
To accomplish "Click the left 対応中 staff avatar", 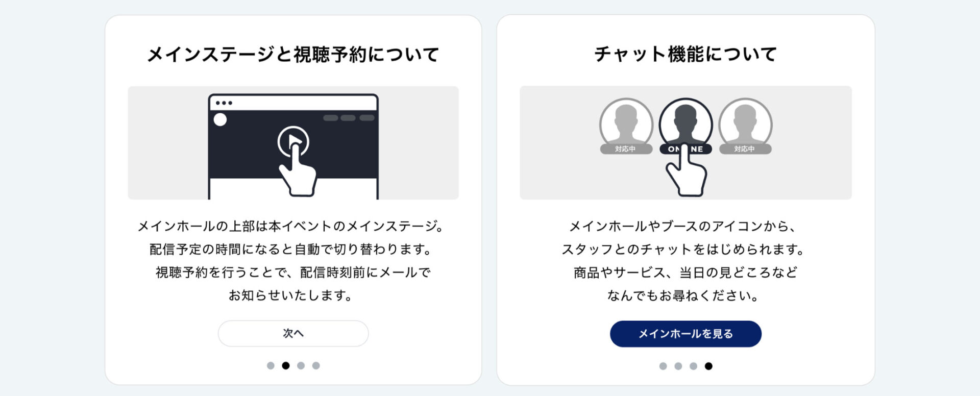I will tap(626, 126).
